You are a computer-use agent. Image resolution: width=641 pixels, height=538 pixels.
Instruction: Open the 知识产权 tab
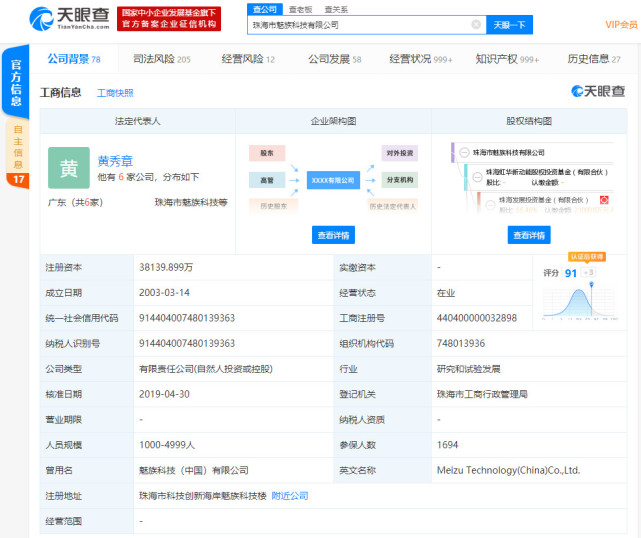pos(507,59)
